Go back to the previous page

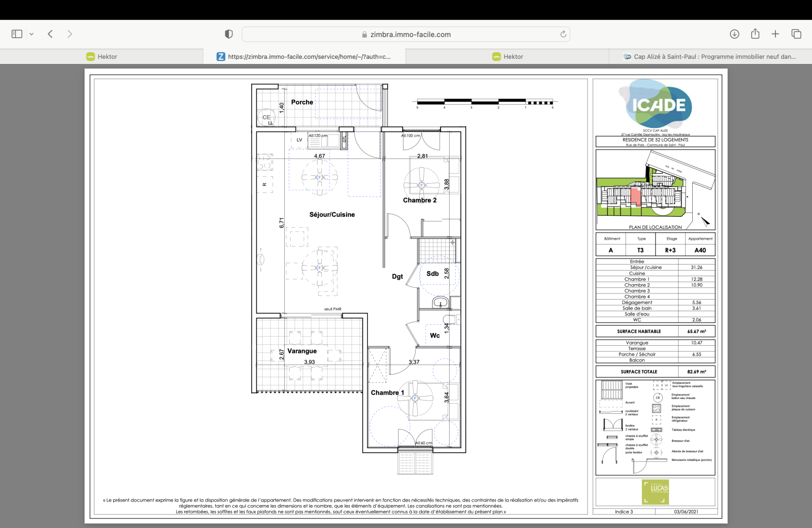pyautogui.click(x=50, y=34)
